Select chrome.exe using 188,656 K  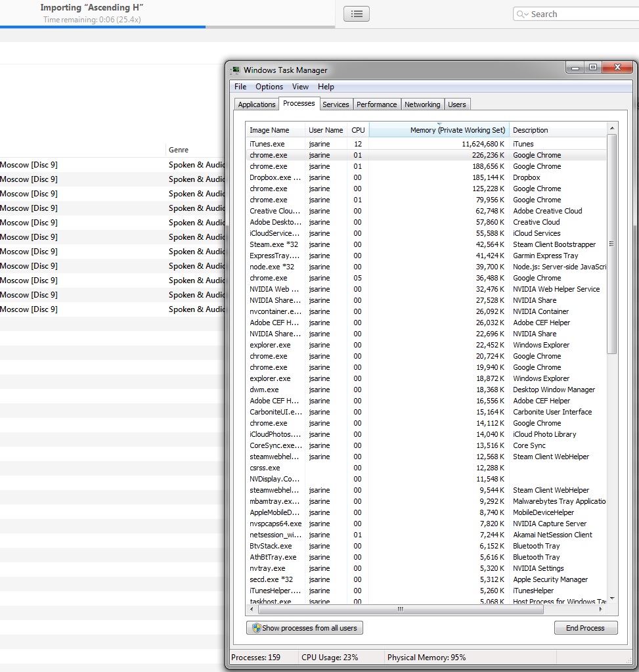[426, 166]
